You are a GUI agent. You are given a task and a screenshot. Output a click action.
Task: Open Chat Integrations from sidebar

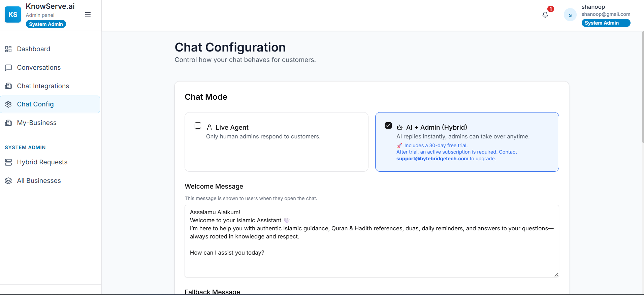pos(43,86)
